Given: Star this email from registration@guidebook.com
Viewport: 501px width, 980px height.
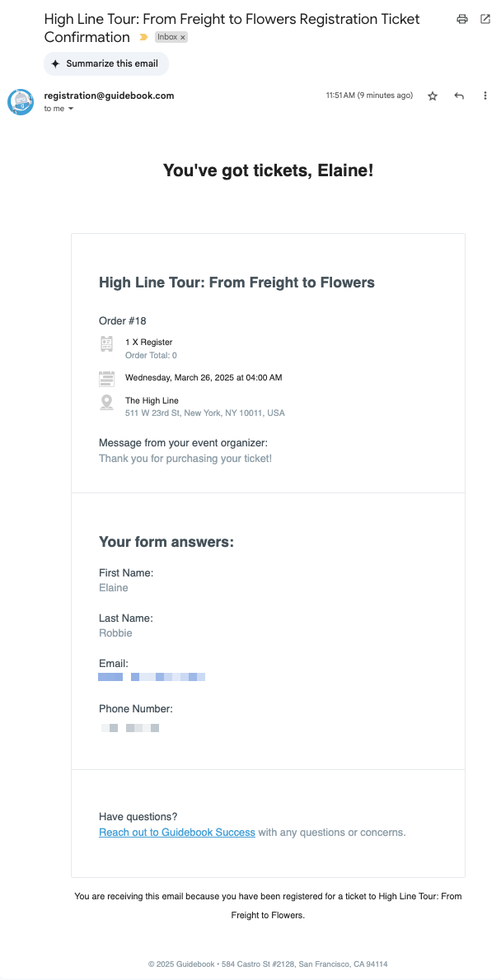Looking at the screenshot, I should tap(433, 96).
